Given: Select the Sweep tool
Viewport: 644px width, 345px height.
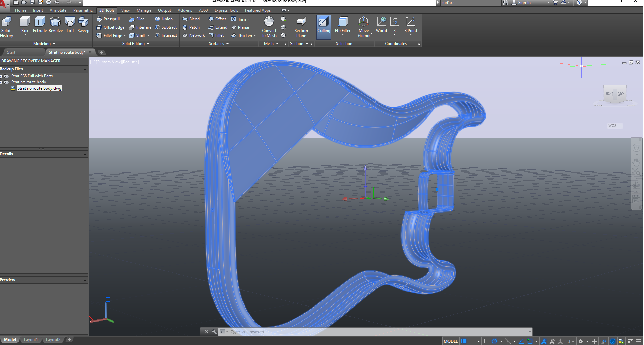Looking at the screenshot, I should pyautogui.click(x=83, y=24).
